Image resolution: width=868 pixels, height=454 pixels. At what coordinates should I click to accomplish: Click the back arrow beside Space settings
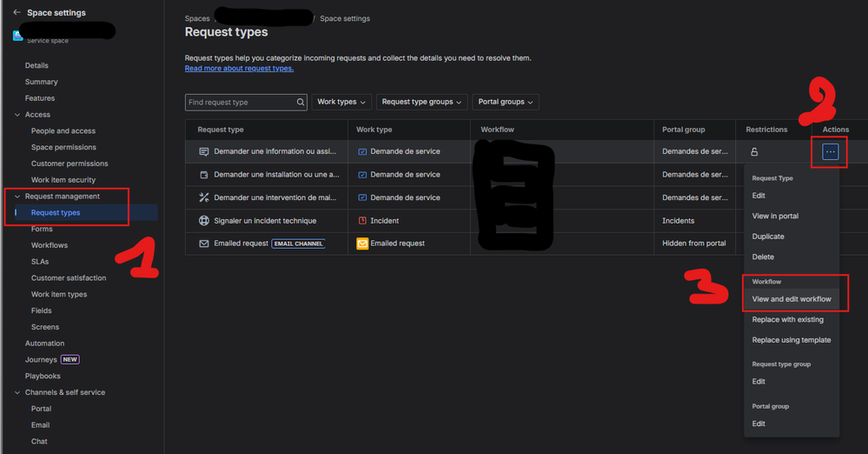click(x=17, y=12)
